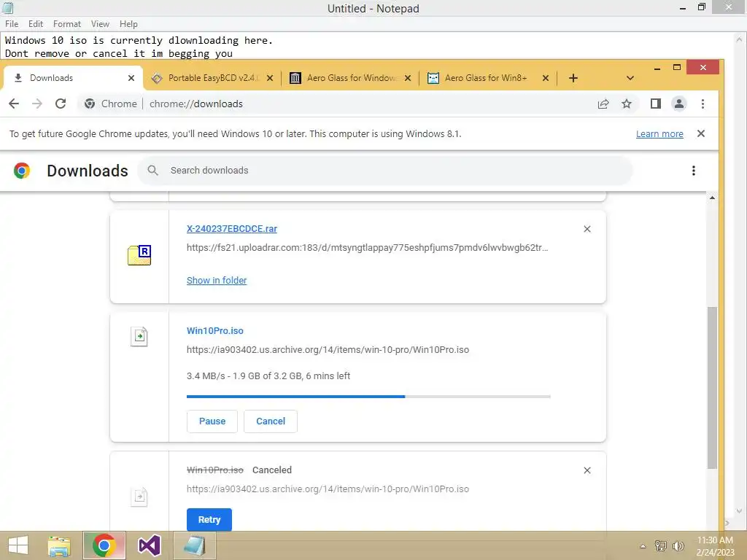Remove the canceled Win10Pro.iso entry

pyautogui.click(x=587, y=470)
